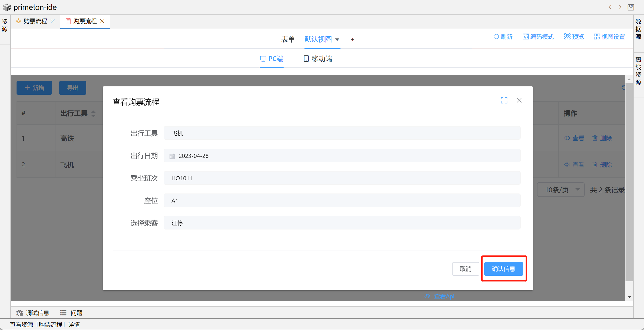Click the 刷新 refresh icon
The height and width of the screenshot is (330, 644).
(496, 37)
